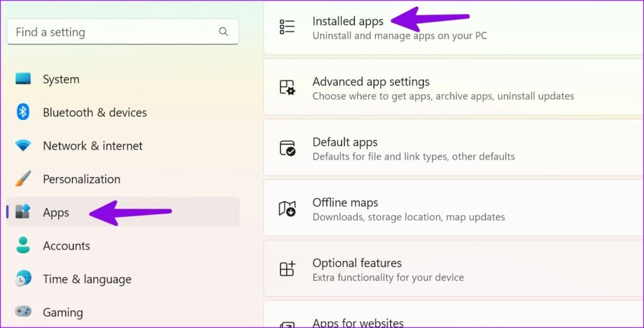Open Advanced app settings
Image resolution: width=644 pixels, height=328 pixels.
tap(453, 87)
